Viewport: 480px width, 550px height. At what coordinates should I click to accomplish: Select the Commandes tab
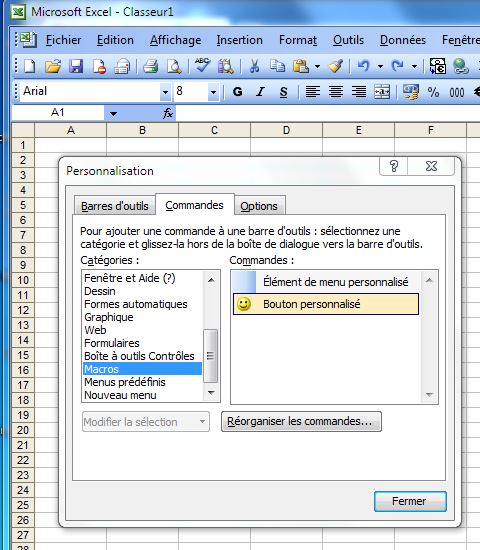pyautogui.click(x=194, y=205)
